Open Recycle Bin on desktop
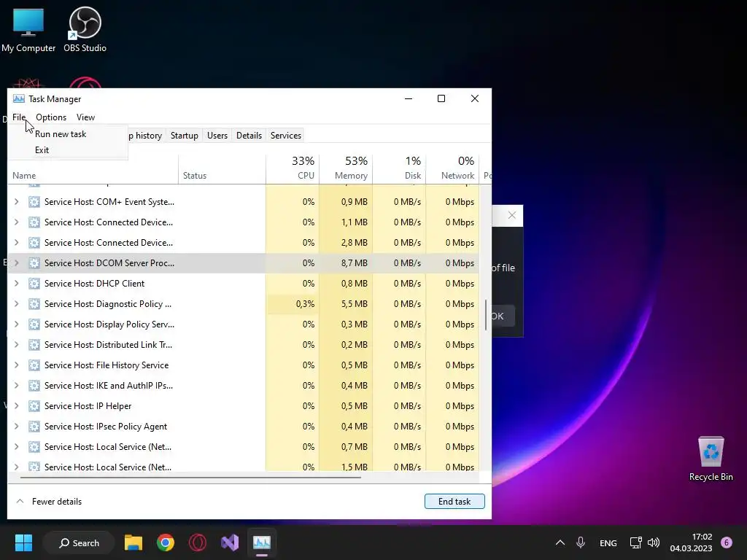Screen dimensions: 747x560 point(711,459)
